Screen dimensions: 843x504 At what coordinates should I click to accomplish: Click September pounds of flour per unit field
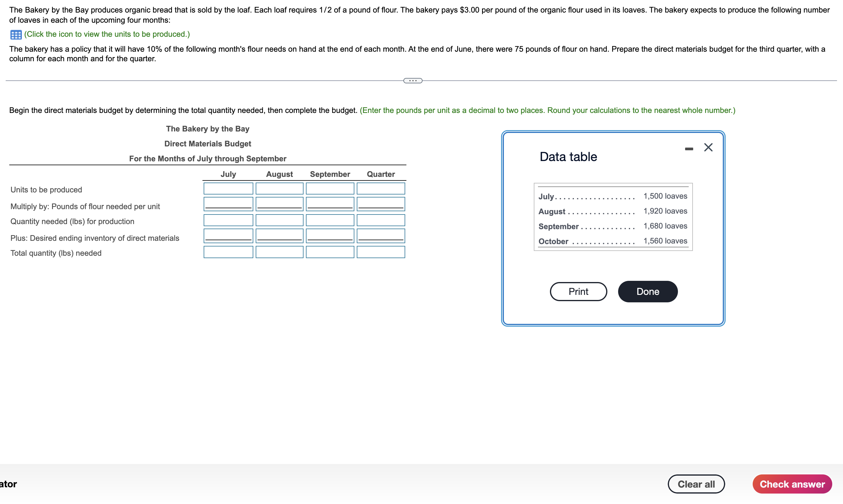pyautogui.click(x=330, y=204)
